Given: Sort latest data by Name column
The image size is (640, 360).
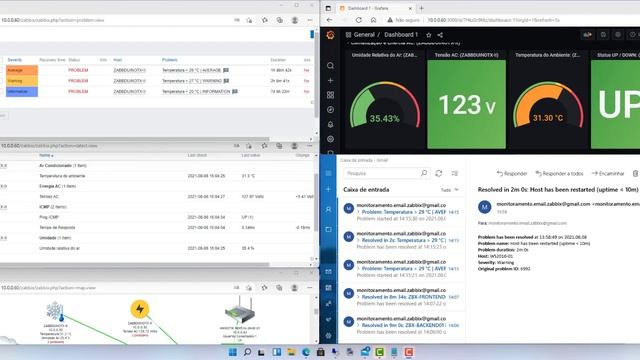Looking at the screenshot, I should pyautogui.click(x=46, y=155).
